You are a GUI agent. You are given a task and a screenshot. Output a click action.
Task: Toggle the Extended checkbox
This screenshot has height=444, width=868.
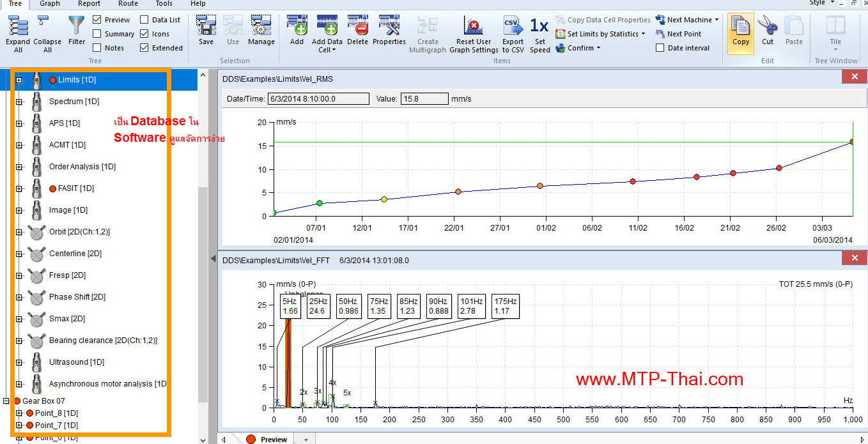click(x=144, y=48)
